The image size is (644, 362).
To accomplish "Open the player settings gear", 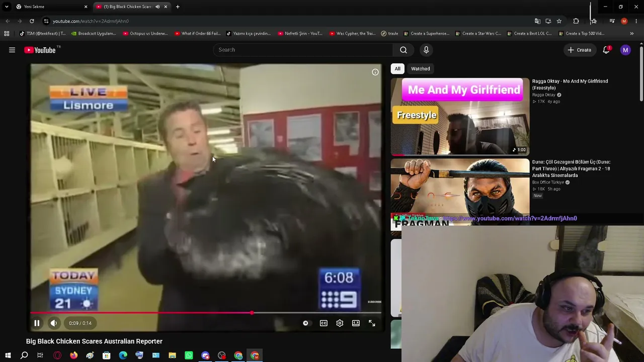I will tap(340, 323).
